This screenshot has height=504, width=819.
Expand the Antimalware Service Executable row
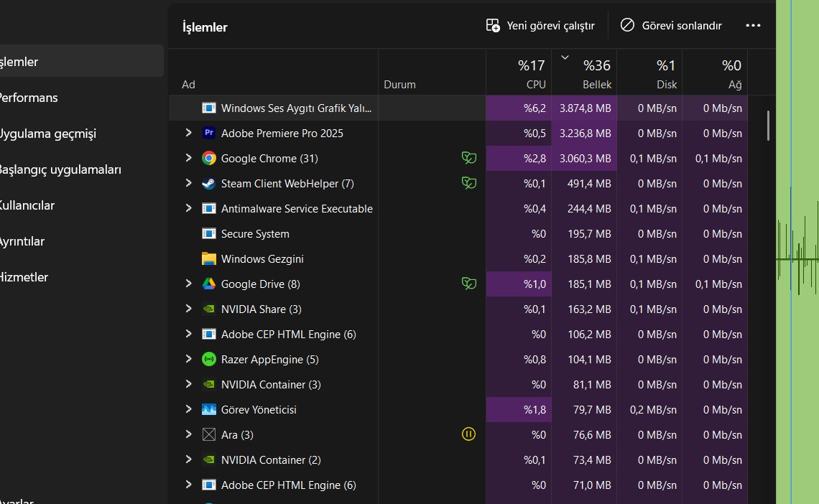pos(188,208)
